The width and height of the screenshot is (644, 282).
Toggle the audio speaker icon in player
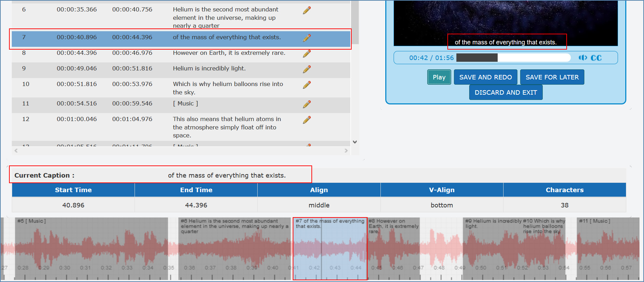click(x=583, y=58)
